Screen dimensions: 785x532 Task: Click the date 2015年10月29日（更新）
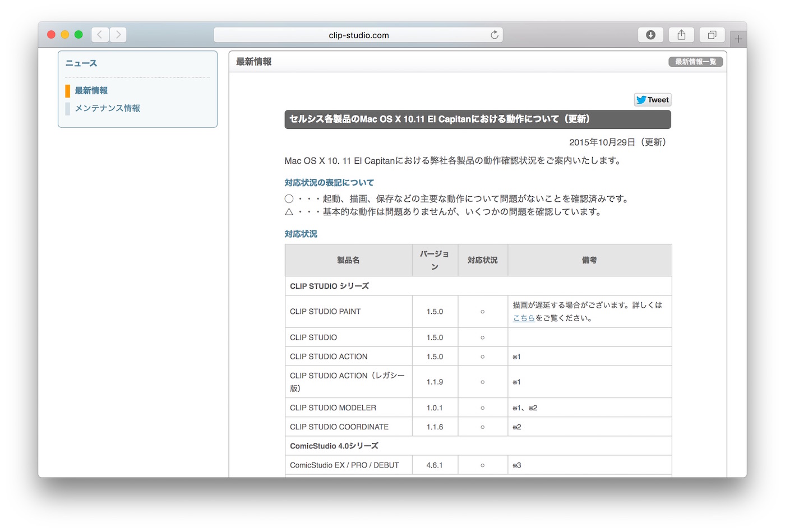click(618, 142)
